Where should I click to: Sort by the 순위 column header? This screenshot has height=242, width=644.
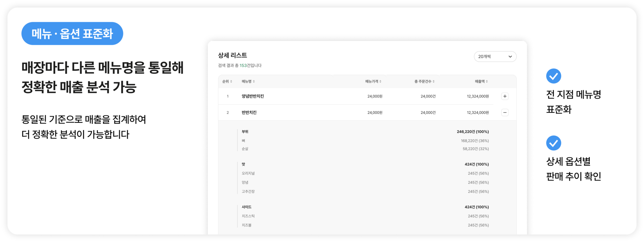(x=227, y=81)
